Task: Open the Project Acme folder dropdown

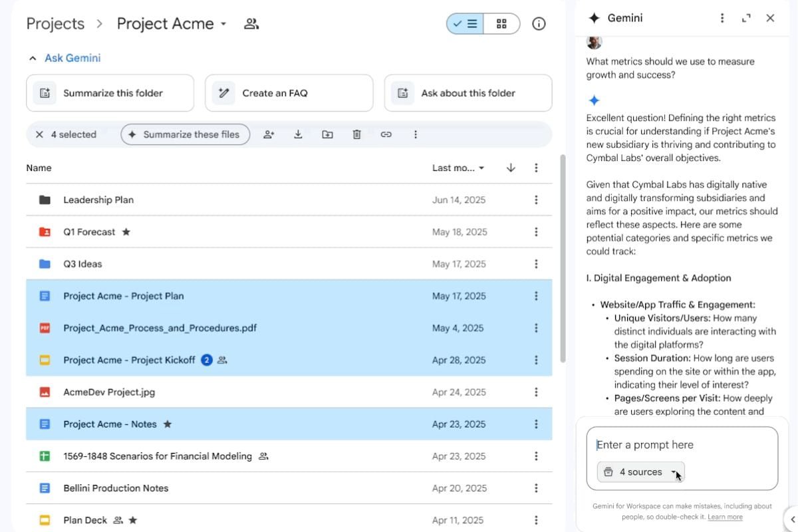Action: (x=223, y=24)
